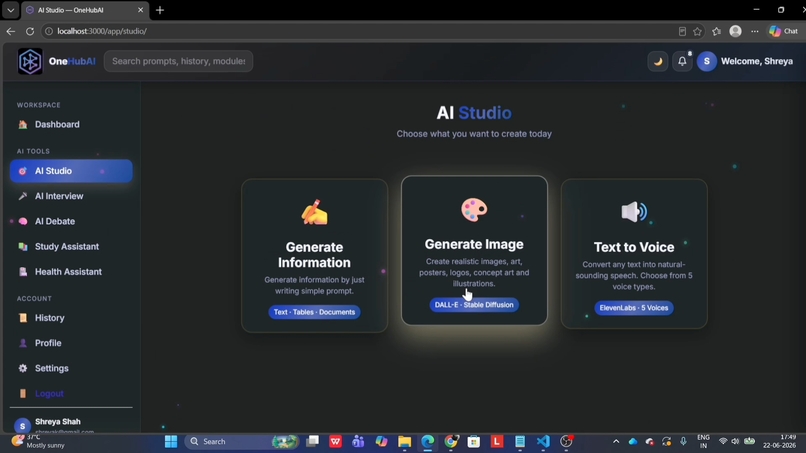This screenshot has height=453, width=806.
Task: Click the Shreya Shah avatar at sidebar bottom
Action: click(x=22, y=426)
